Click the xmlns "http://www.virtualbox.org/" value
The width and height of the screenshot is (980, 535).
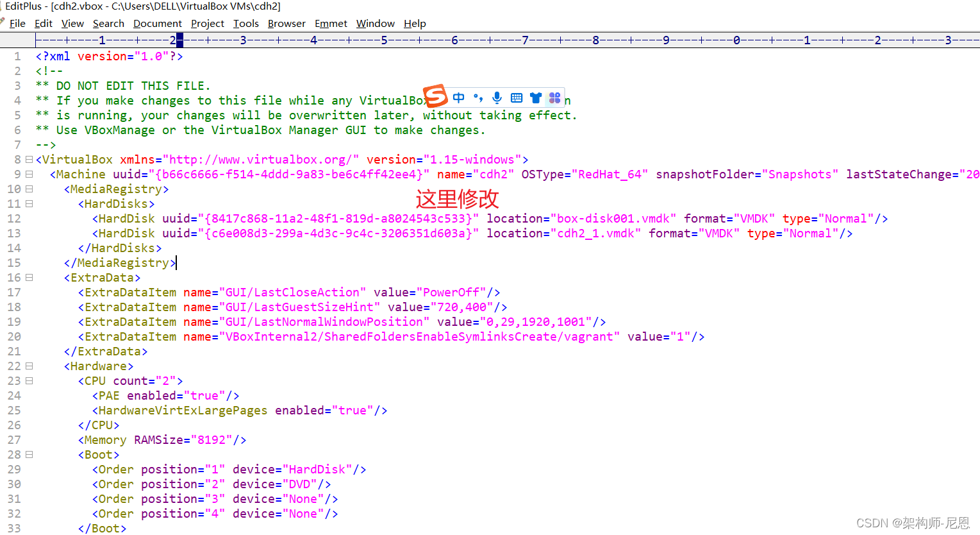(x=261, y=160)
